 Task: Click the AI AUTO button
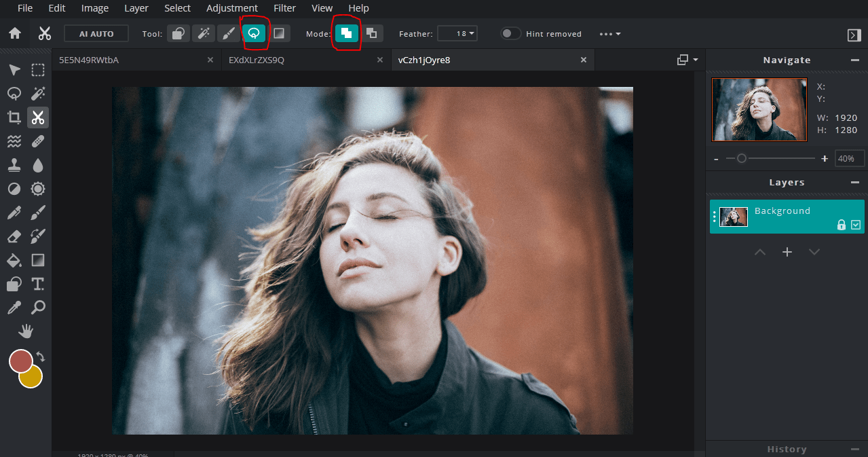[96, 33]
